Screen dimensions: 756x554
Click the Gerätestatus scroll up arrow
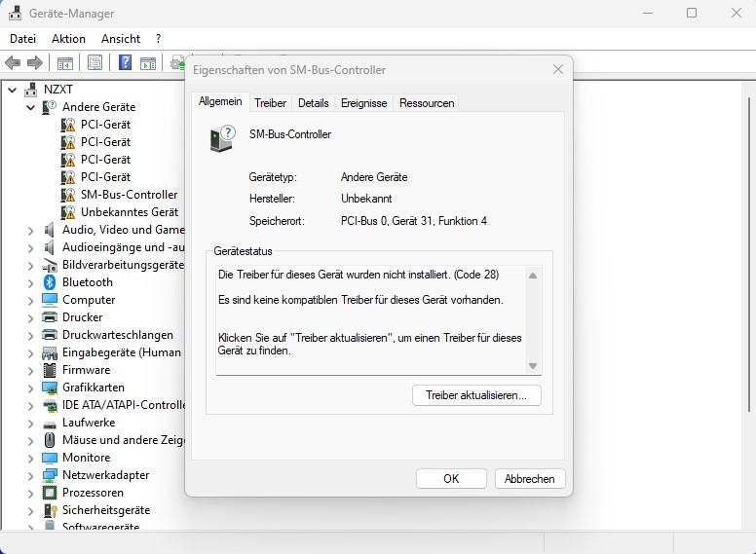coord(533,277)
